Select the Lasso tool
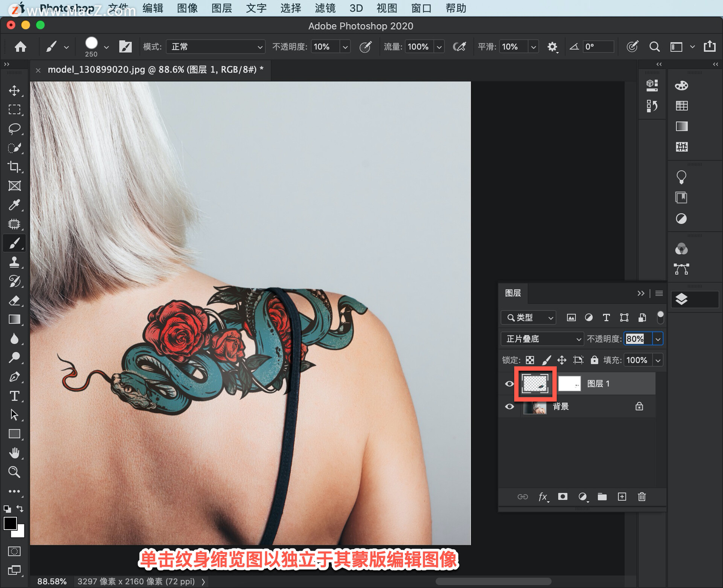The height and width of the screenshot is (588, 723). coord(14,128)
